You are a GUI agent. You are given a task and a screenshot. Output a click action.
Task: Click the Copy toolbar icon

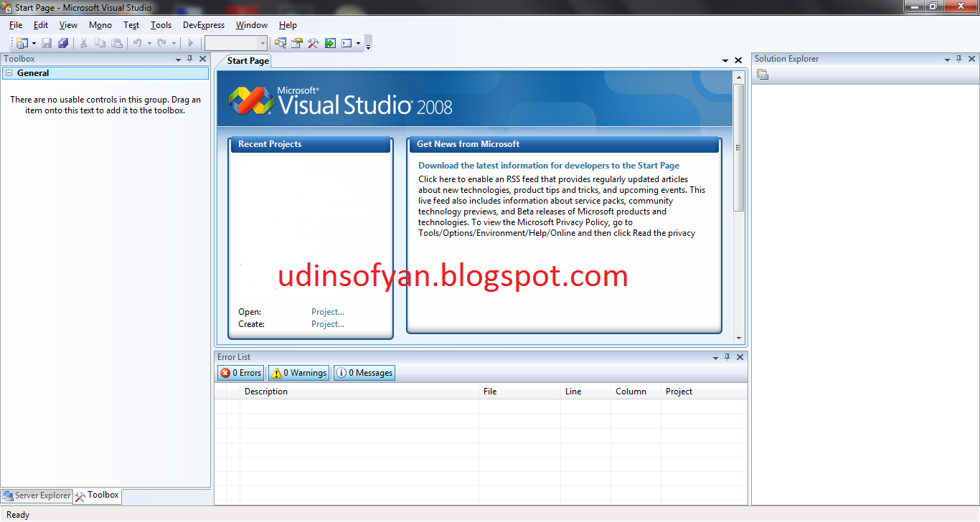click(x=100, y=43)
